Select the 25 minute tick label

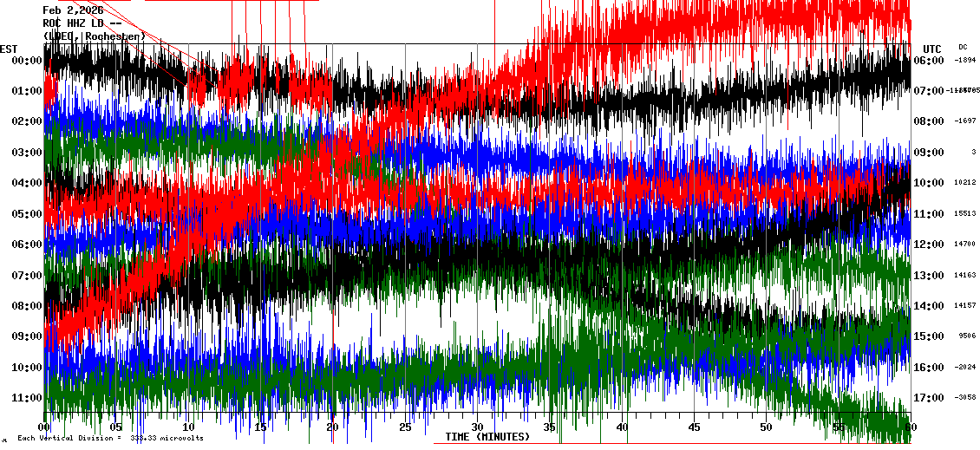coord(405,427)
